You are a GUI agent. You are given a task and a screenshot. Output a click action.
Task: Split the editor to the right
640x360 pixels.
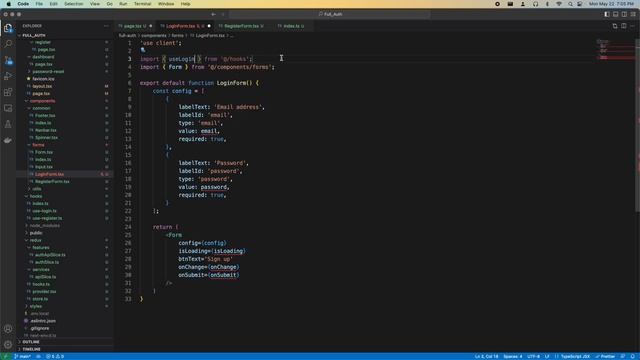[624, 26]
